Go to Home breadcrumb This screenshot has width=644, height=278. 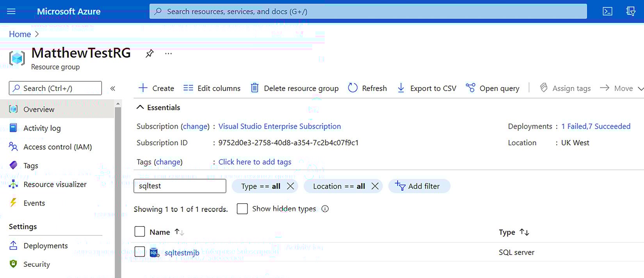tap(20, 34)
